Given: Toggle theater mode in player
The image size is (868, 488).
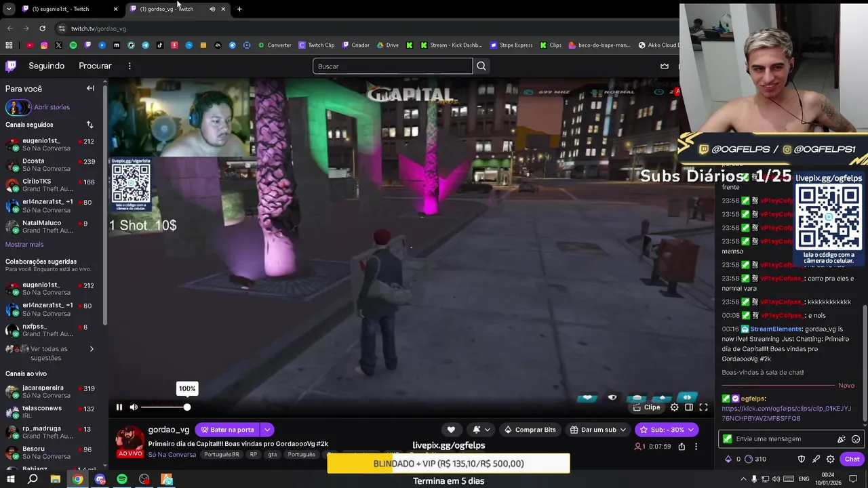Looking at the screenshot, I should pos(689,407).
